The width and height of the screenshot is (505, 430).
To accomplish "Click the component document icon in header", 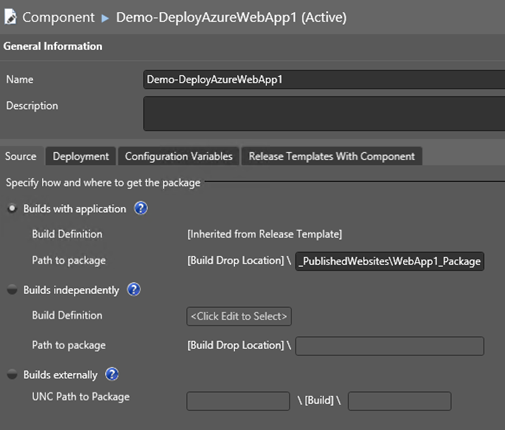I will [10, 17].
